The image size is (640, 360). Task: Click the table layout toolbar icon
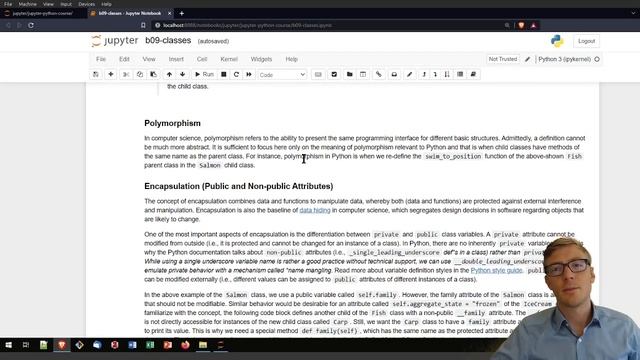point(363,74)
